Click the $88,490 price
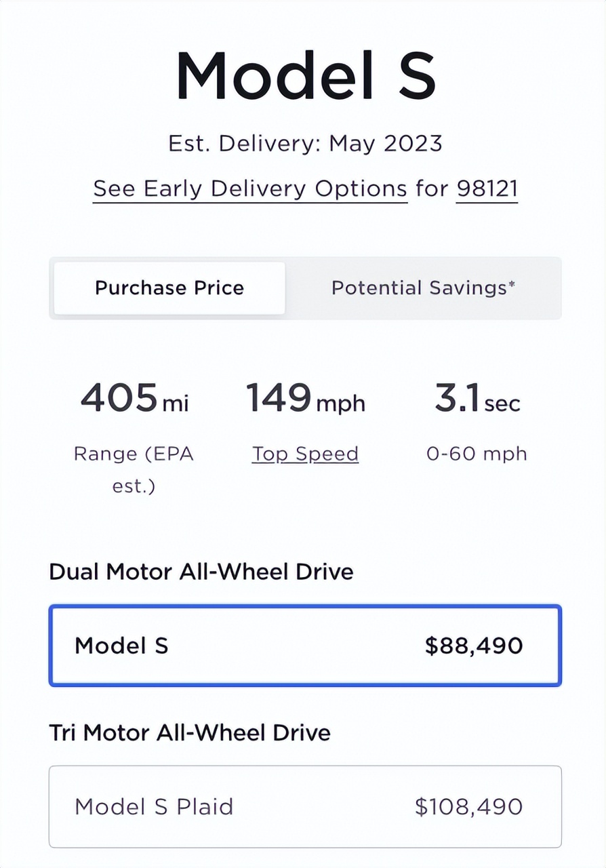The width and height of the screenshot is (606, 868). click(474, 646)
